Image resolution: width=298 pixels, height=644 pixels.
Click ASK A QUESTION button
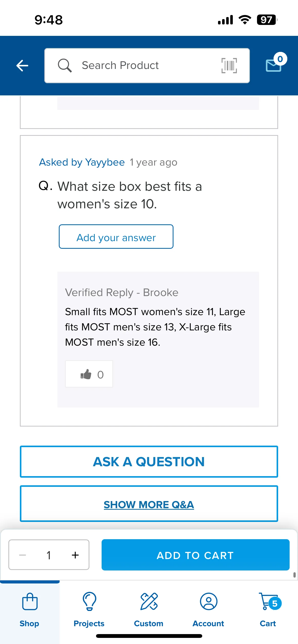[149, 461]
